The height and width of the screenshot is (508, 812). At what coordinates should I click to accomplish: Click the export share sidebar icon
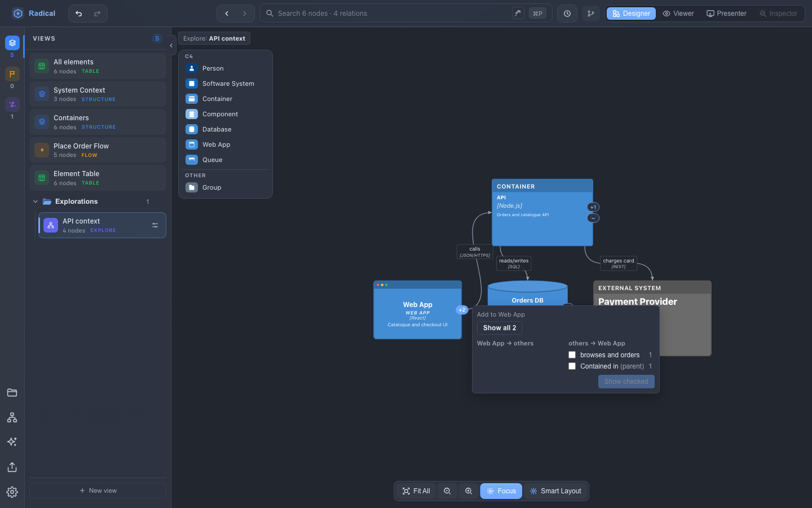pyautogui.click(x=12, y=467)
